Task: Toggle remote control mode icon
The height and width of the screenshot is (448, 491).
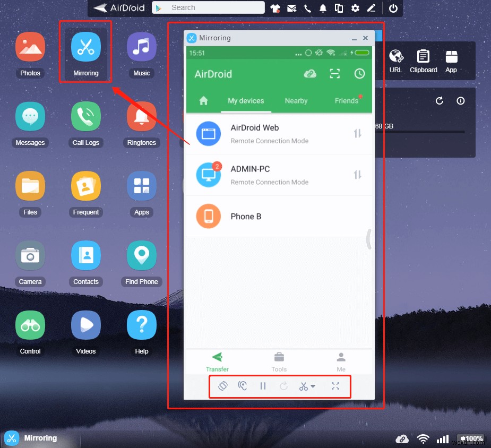Action: click(243, 386)
